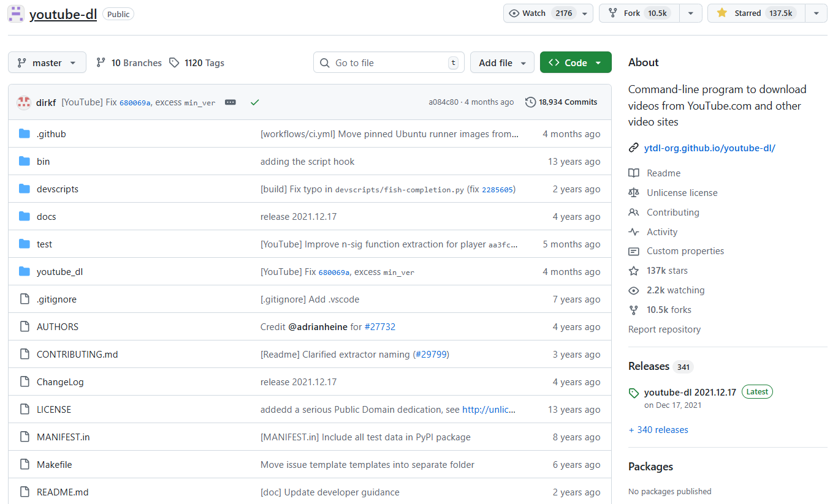This screenshot has width=830, height=504.
Task: Click the link icon beside website URL
Action: 634,148
